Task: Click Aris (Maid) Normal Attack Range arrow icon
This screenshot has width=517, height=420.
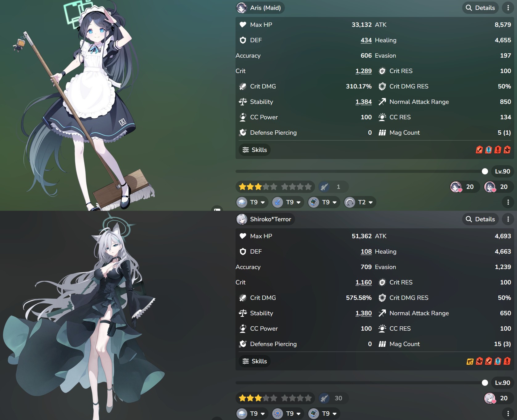Action: coord(382,102)
